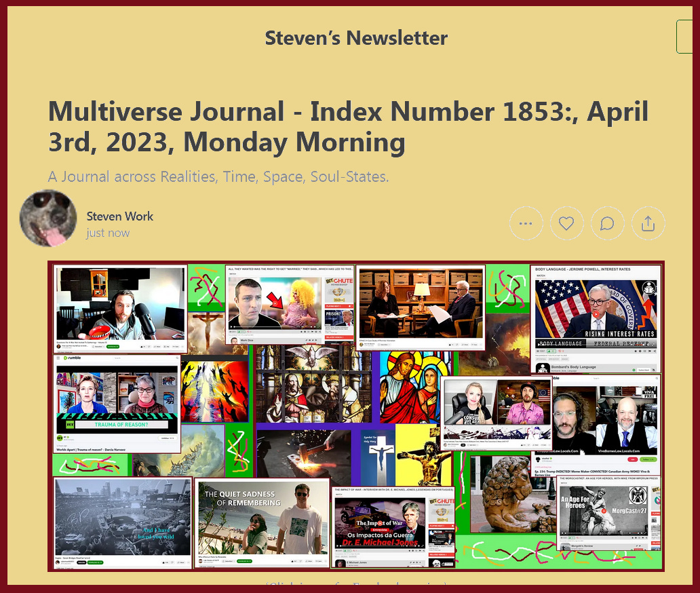Screen dimensions: 700x593
Task: Open comments via speech bubble icon
Action: click(607, 223)
